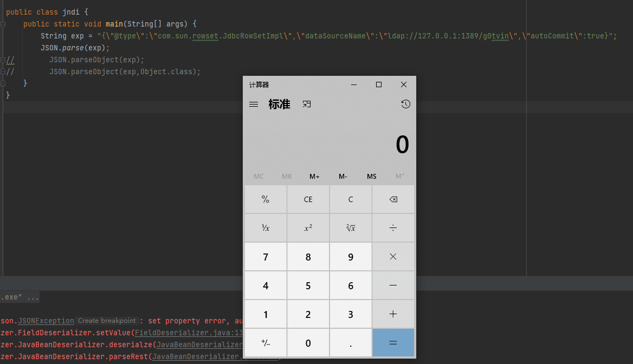Maximize the calculator window
This screenshot has width=633, height=364.
379,84
